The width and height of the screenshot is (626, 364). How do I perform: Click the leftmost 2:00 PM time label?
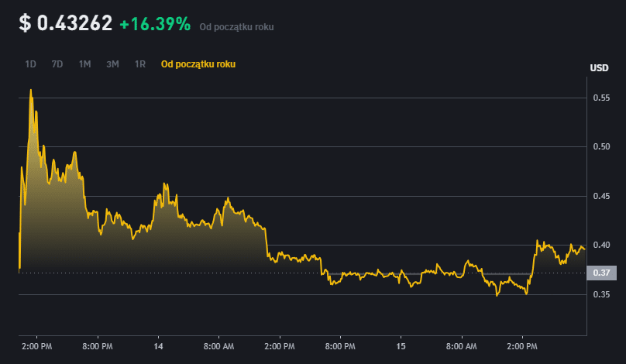pos(37,345)
